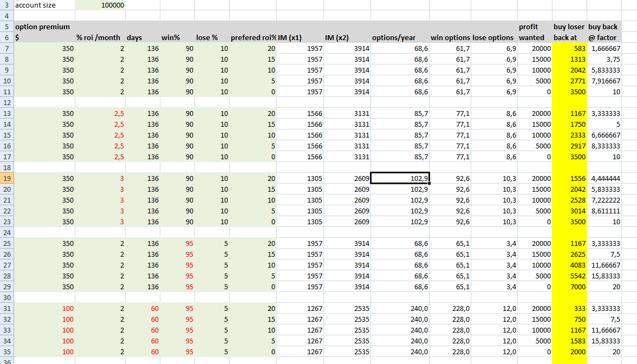
Task: Click the "lose options" header cell
Action: (x=494, y=37)
